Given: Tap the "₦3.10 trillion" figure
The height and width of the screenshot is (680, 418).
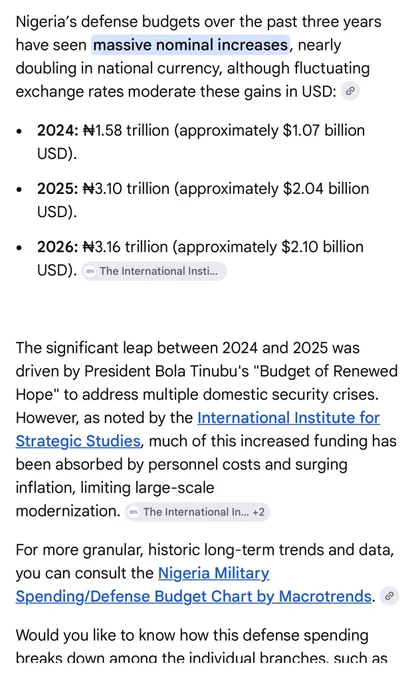Looking at the screenshot, I should (x=126, y=189).
